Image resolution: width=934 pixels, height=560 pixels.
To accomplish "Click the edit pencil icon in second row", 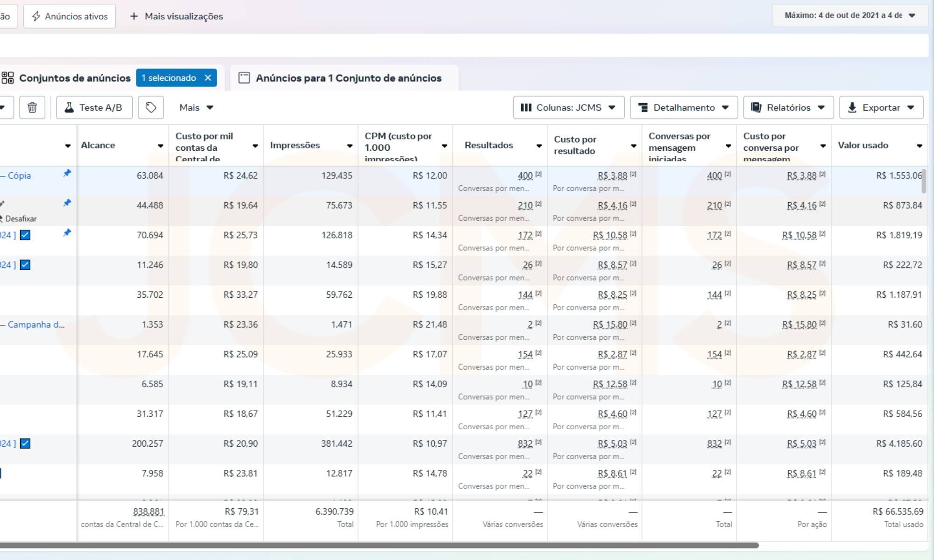I will 2,204.
